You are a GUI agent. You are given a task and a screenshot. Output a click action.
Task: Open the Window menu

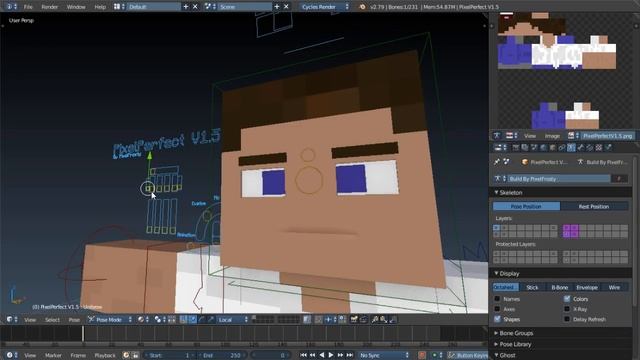click(x=76, y=7)
